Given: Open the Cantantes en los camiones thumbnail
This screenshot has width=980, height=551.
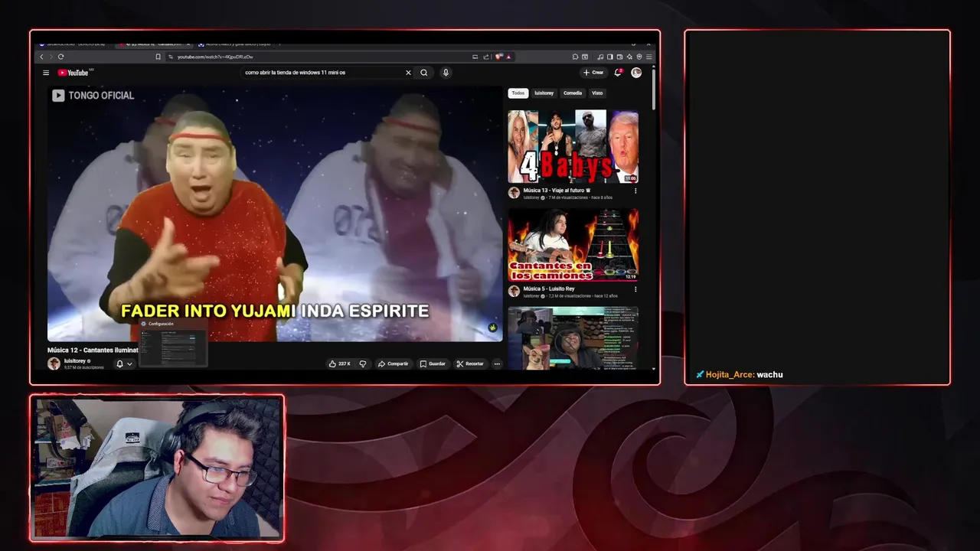Looking at the screenshot, I should (573, 244).
